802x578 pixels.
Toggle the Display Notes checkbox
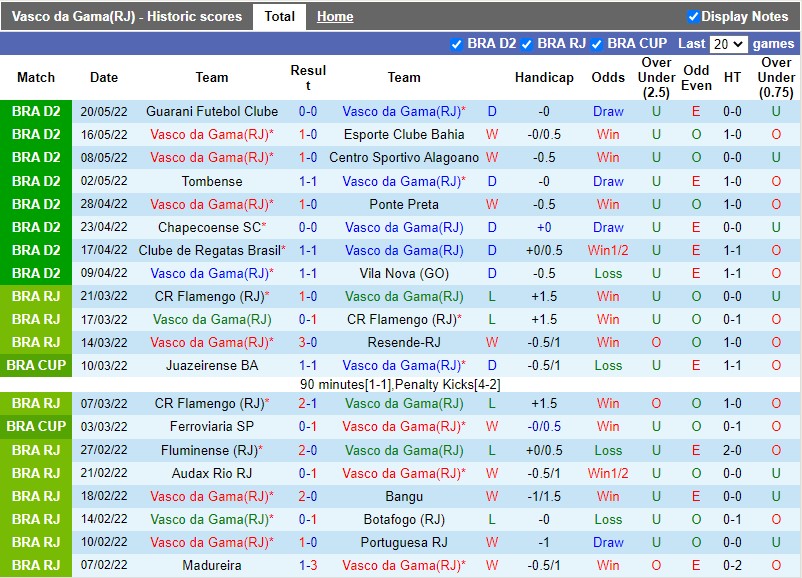coord(693,17)
